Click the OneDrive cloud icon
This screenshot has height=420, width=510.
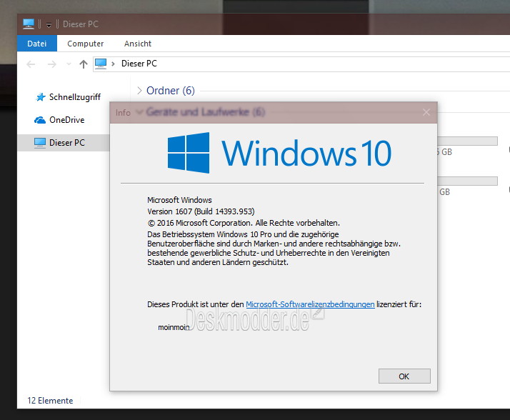pos(40,120)
